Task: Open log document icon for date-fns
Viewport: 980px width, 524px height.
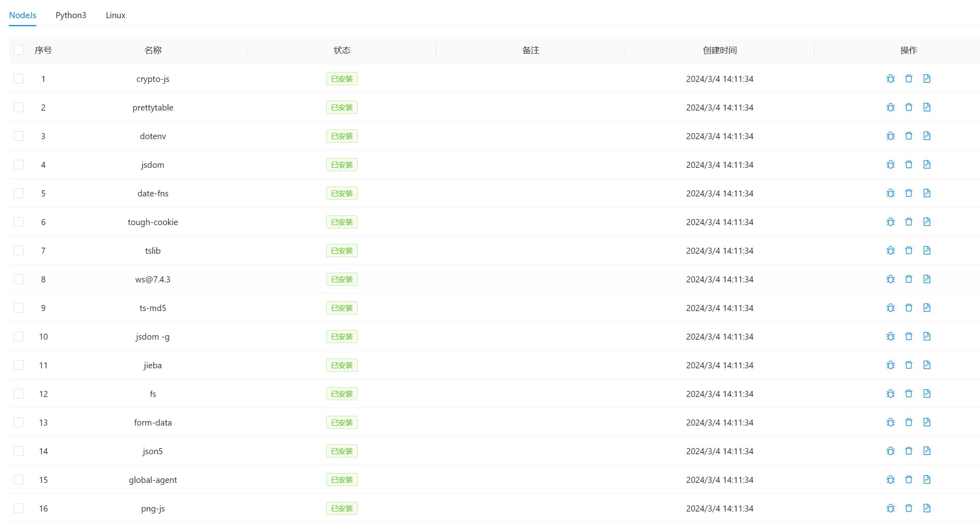Action: tap(927, 193)
